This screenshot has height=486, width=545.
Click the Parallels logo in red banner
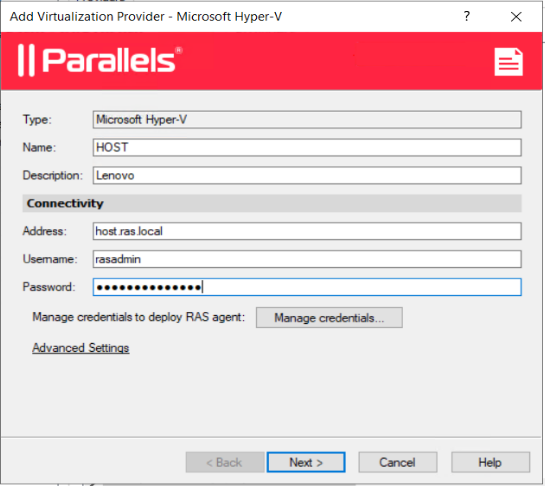tap(100, 60)
